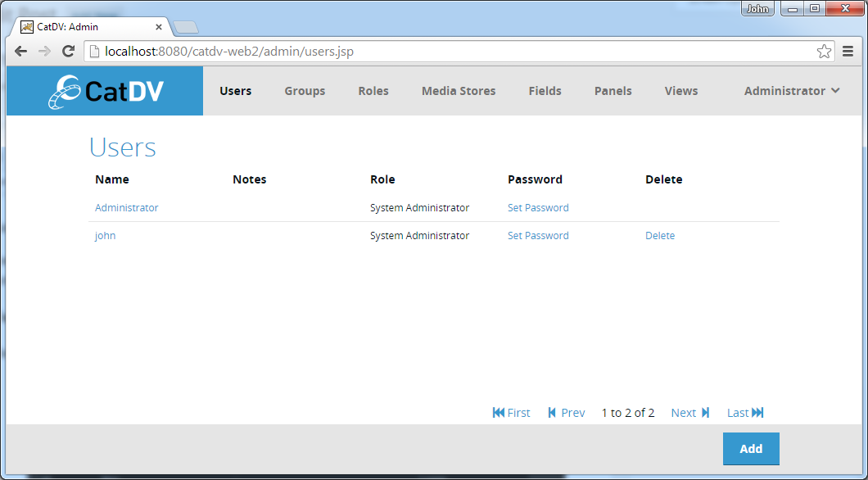Go to First page of users
Viewport: 868px width, 480px height.
coord(511,413)
